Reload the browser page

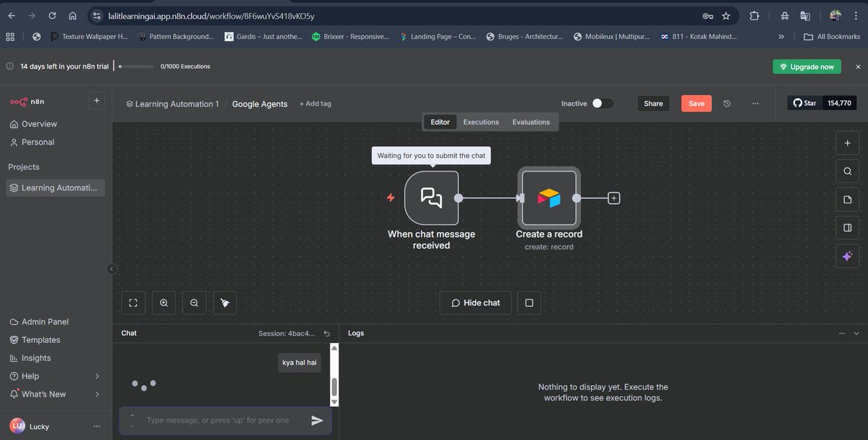click(52, 15)
